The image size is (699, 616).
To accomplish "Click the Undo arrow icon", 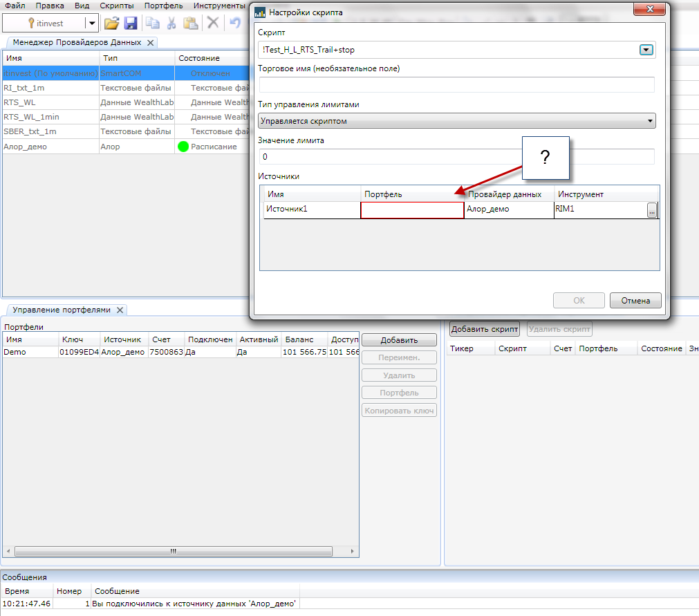I will coord(235,23).
